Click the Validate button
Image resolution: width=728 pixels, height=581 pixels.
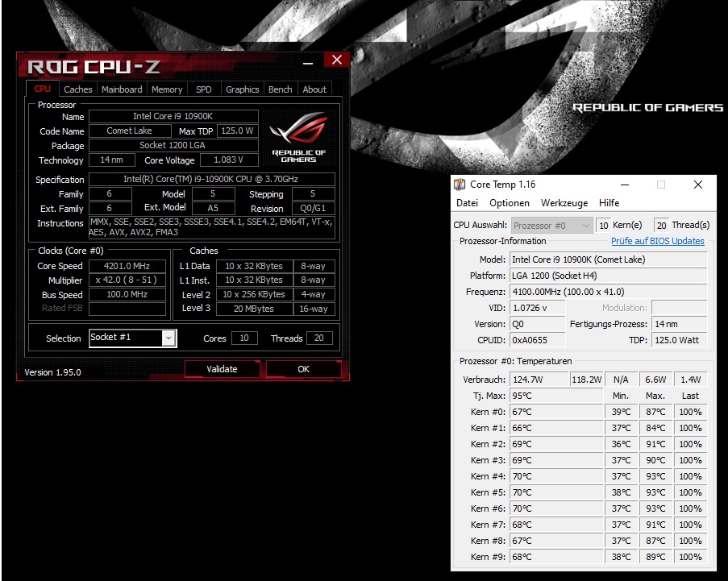(222, 369)
